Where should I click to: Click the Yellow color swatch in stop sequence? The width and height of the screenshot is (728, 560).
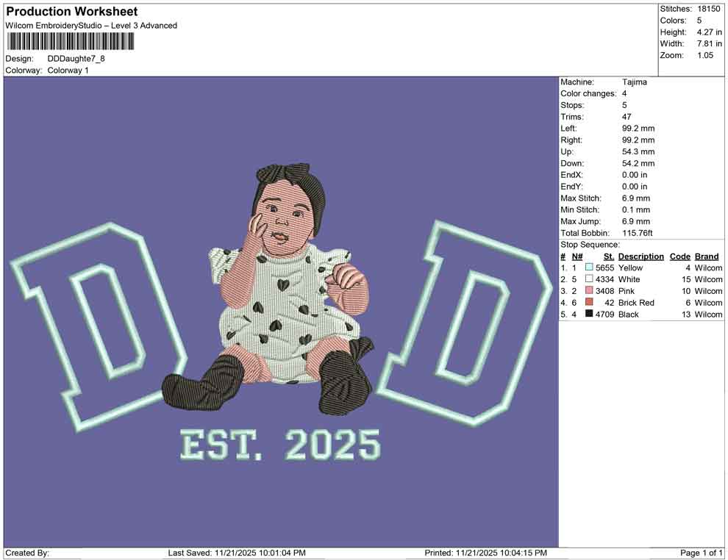589,268
